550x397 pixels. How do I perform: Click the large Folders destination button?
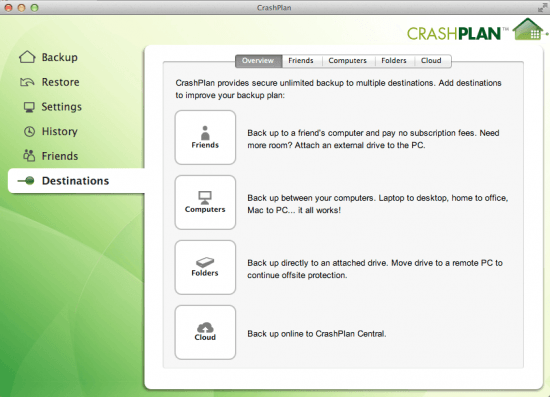205,267
